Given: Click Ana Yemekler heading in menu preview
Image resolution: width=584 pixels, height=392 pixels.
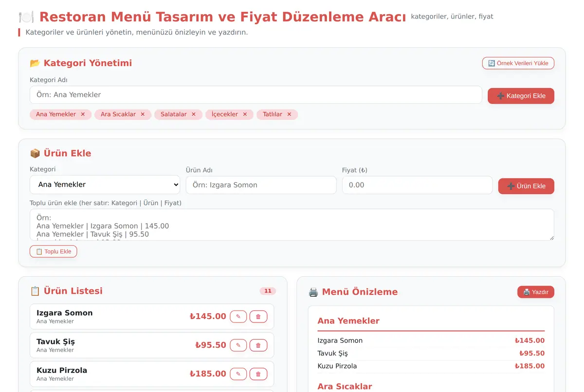Looking at the screenshot, I should pos(348,321).
